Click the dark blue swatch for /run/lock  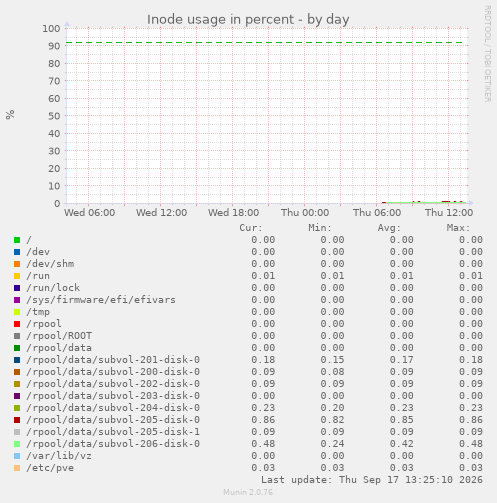(17, 288)
